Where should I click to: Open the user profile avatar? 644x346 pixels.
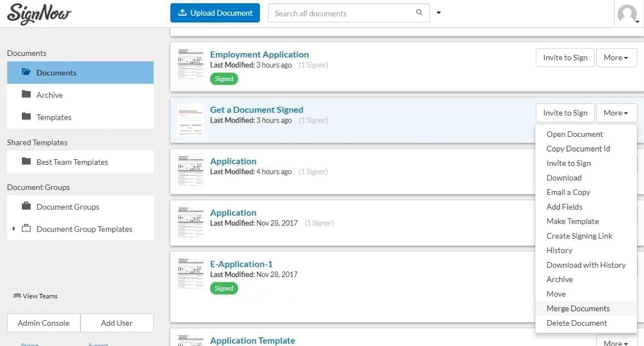click(628, 14)
